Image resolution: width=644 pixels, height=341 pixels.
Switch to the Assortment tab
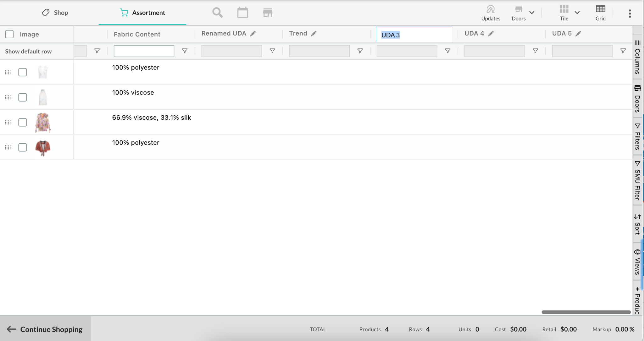(x=142, y=13)
